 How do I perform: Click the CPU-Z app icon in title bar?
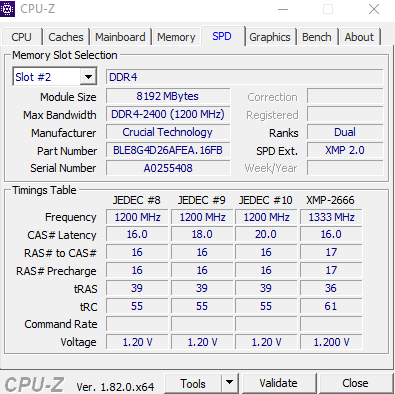click(7, 8)
